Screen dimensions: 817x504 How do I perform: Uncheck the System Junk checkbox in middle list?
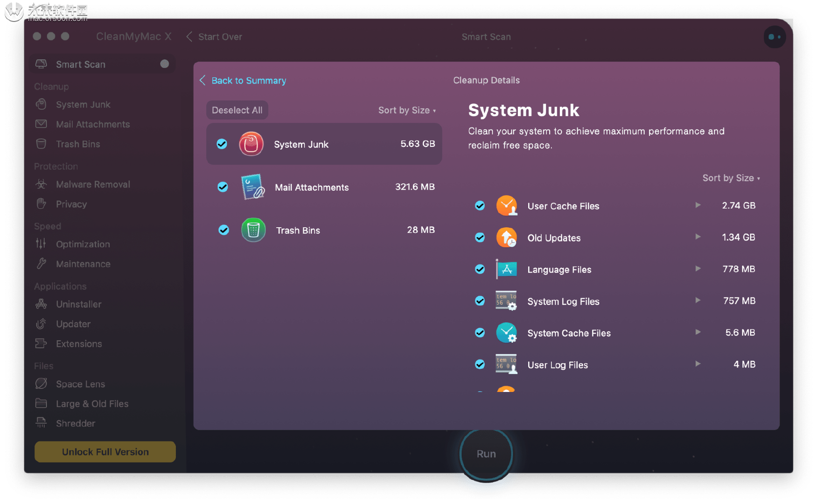222,144
